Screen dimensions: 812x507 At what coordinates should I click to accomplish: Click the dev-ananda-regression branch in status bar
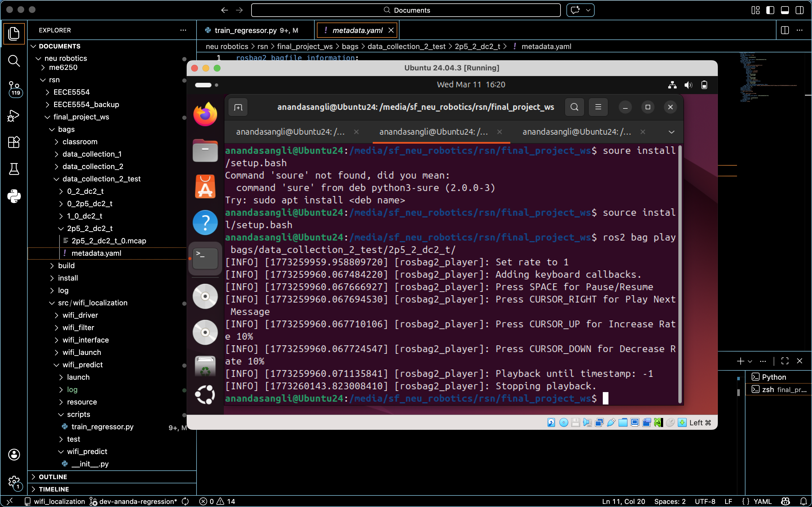138,501
